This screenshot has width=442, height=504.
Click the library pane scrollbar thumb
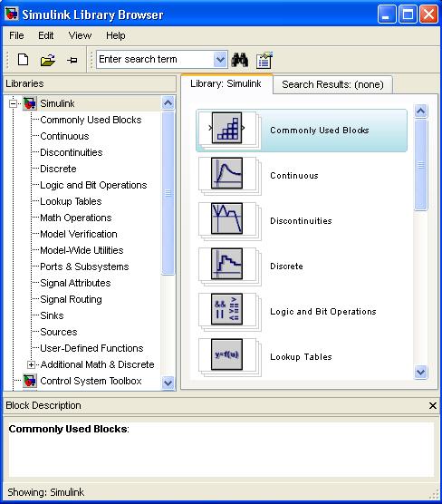click(x=421, y=165)
